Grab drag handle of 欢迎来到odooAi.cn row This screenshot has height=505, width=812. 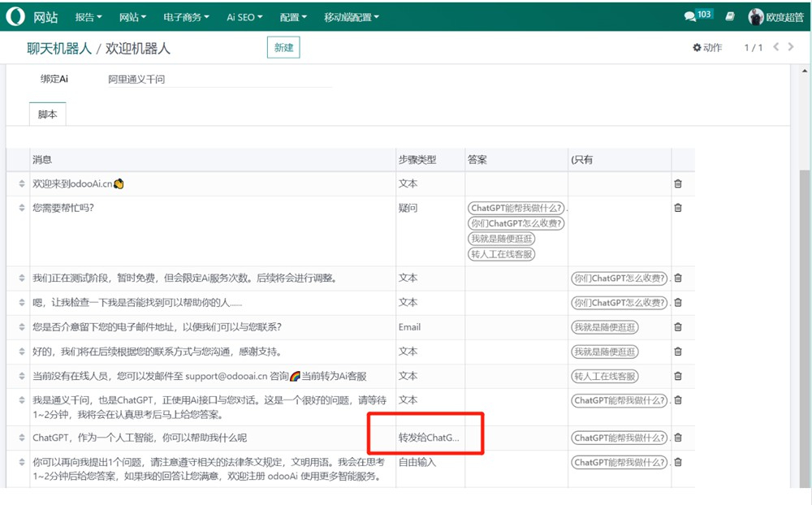(x=22, y=183)
